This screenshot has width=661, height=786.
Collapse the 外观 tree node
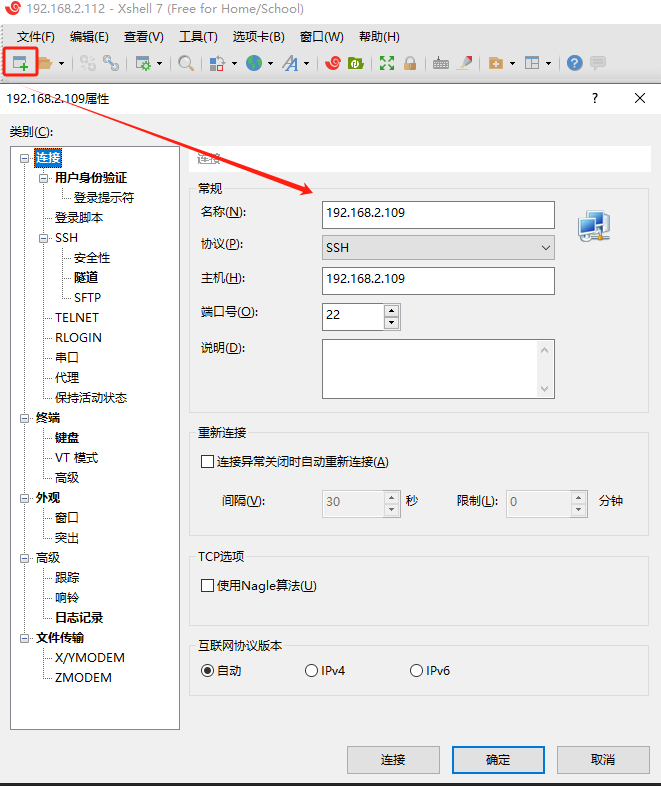tap(24, 498)
